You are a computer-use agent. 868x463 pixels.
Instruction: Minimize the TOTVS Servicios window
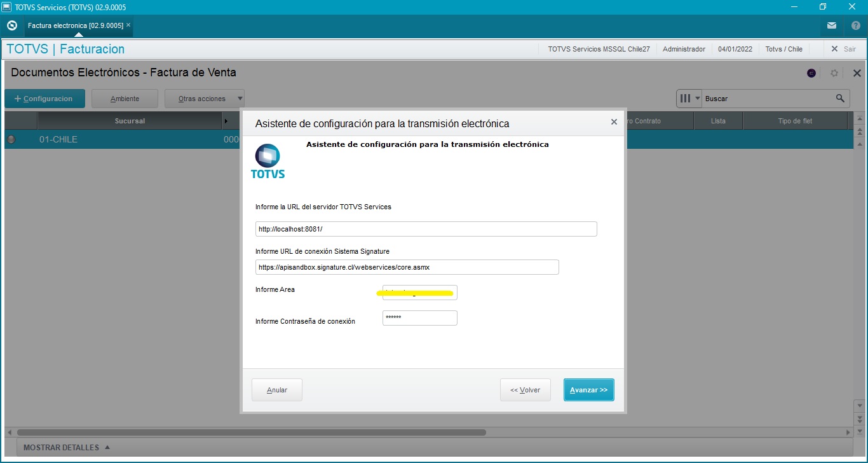click(794, 6)
